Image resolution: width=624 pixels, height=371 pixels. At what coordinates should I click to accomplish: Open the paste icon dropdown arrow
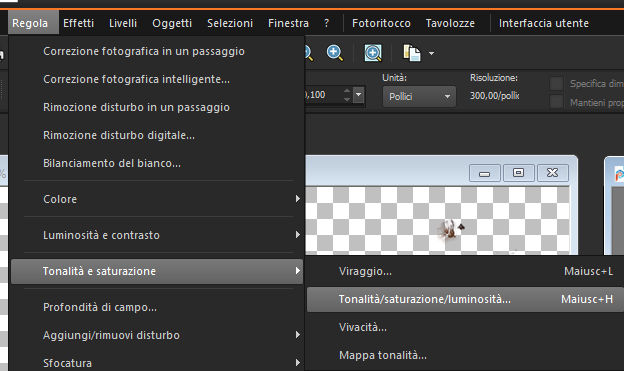[431, 53]
